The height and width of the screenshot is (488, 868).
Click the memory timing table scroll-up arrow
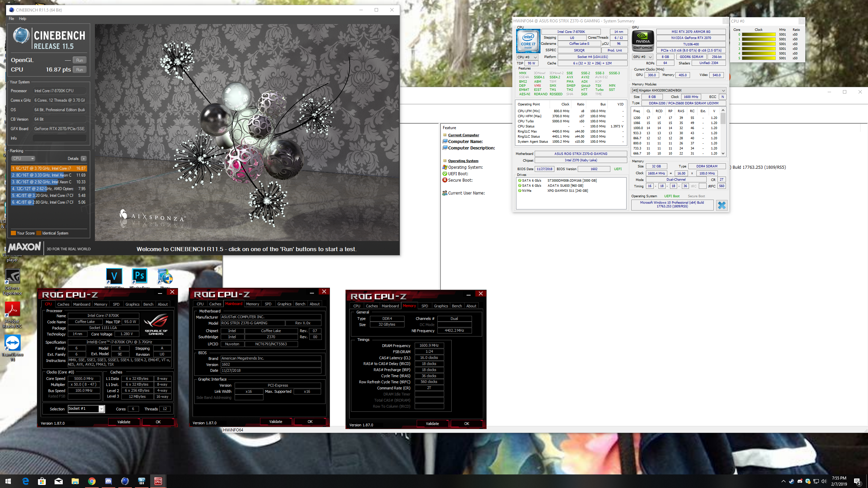click(x=723, y=110)
